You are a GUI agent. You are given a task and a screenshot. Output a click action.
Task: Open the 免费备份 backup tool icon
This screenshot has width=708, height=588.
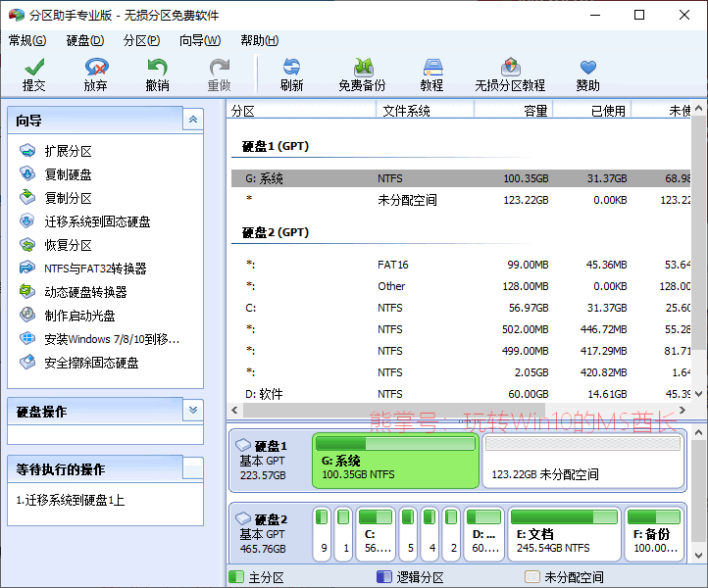[x=363, y=67]
